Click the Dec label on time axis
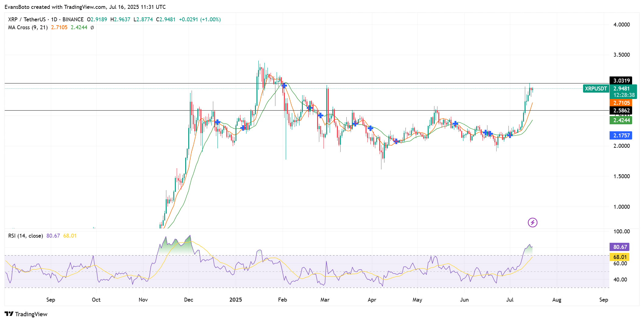This screenshot has width=644, height=322. click(189, 300)
